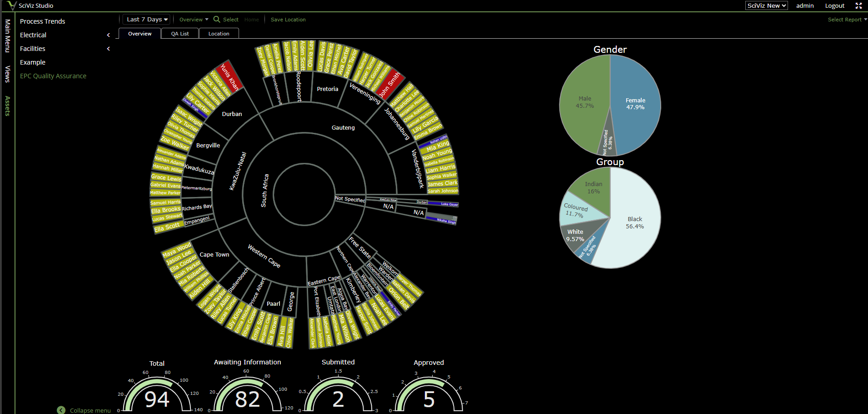Switch to the Location tab
This screenshot has width=868, height=414.
[219, 34]
